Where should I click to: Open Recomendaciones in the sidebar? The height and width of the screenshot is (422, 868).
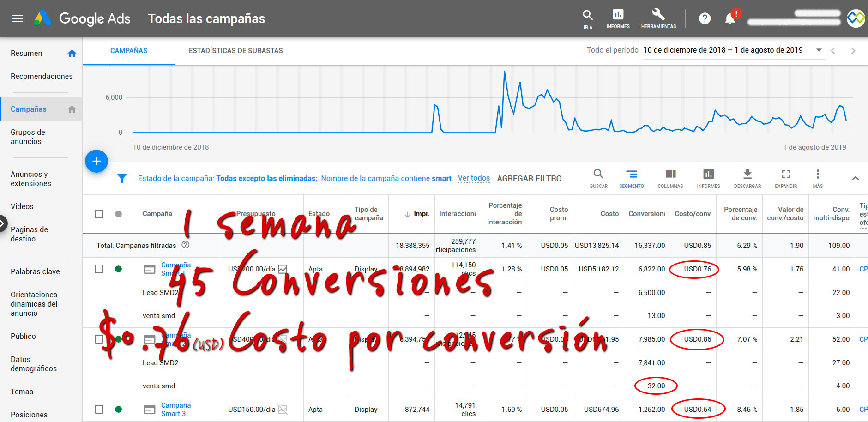click(42, 76)
